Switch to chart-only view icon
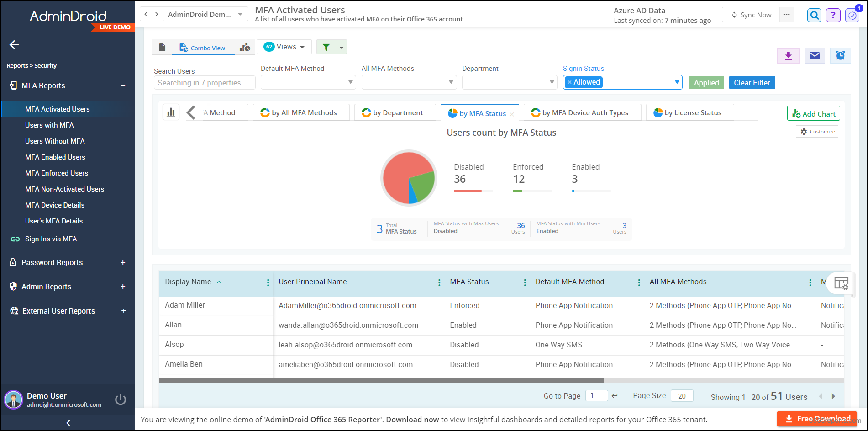 pos(245,48)
